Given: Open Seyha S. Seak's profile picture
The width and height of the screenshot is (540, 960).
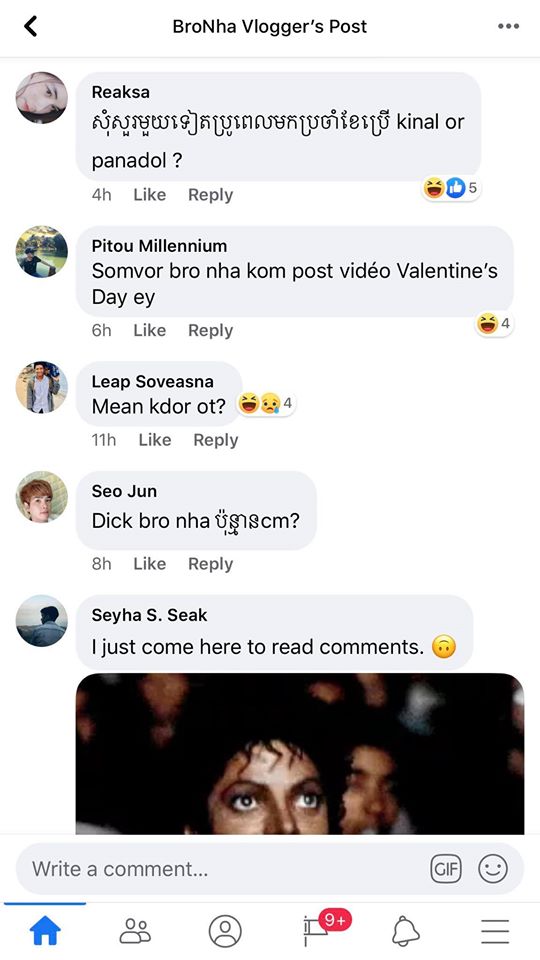Looking at the screenshot, I should click(x=42, y=621).
